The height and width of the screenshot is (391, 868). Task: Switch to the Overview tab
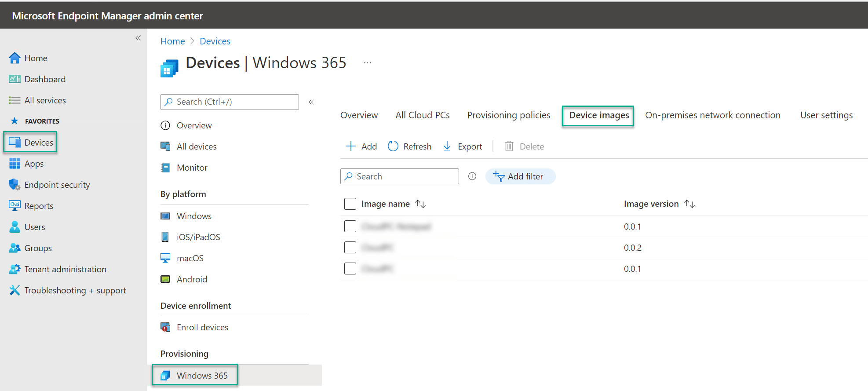click(x=359, y=115)
